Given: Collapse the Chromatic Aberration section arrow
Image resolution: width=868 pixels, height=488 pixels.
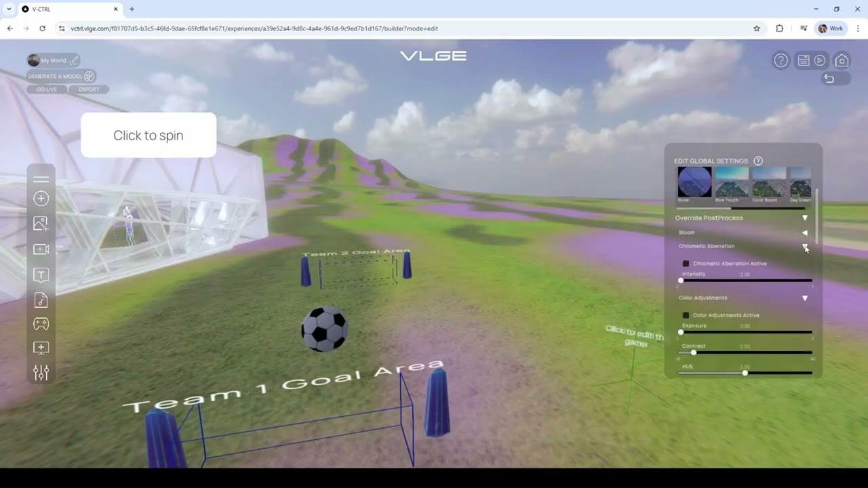Looking at the screenshot, I should tap(805, 247).
